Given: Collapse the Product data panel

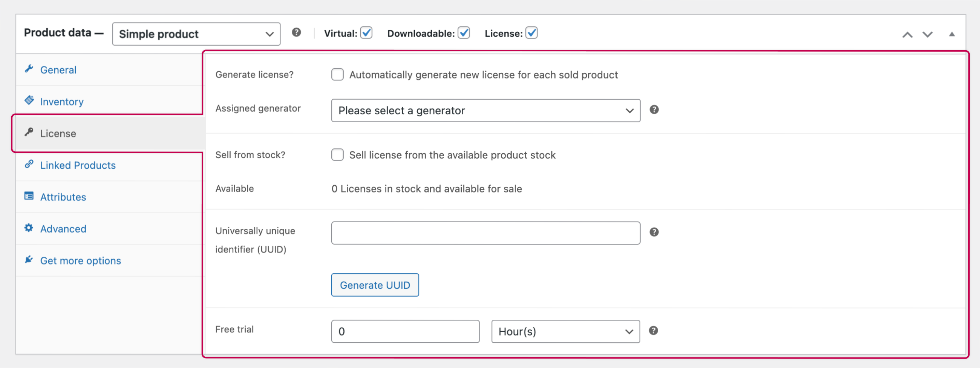Looking at the screenshot, I should click(952, 34).
